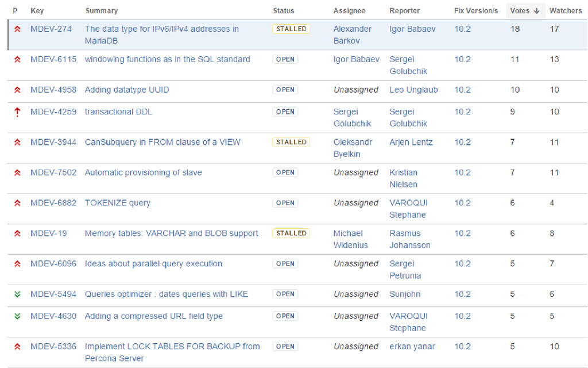Open reporter Kristian Nielsen's profile
Image resolution: width=588 pixels, height=368 pixels.
[403, 178]
